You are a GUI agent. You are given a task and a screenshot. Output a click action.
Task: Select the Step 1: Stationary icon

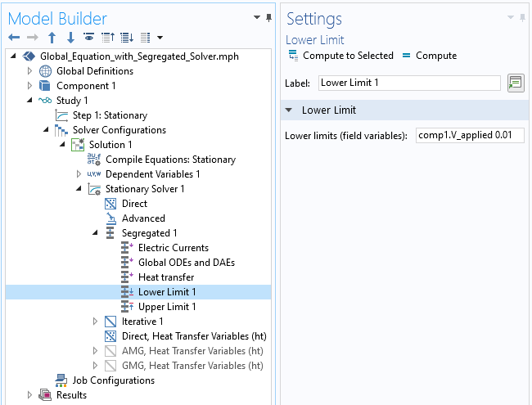tap(61, 115)
